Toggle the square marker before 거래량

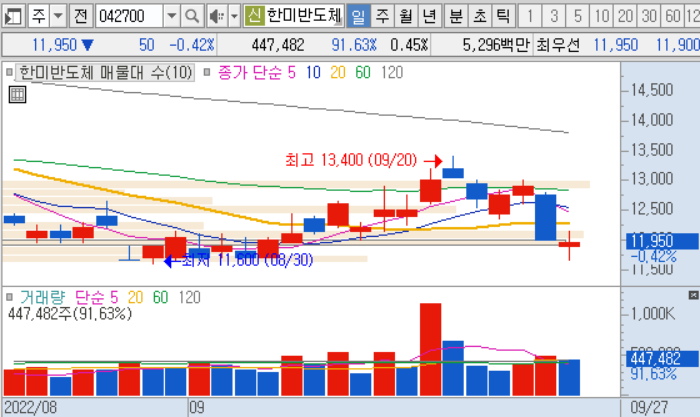click(x=9, y=297)
